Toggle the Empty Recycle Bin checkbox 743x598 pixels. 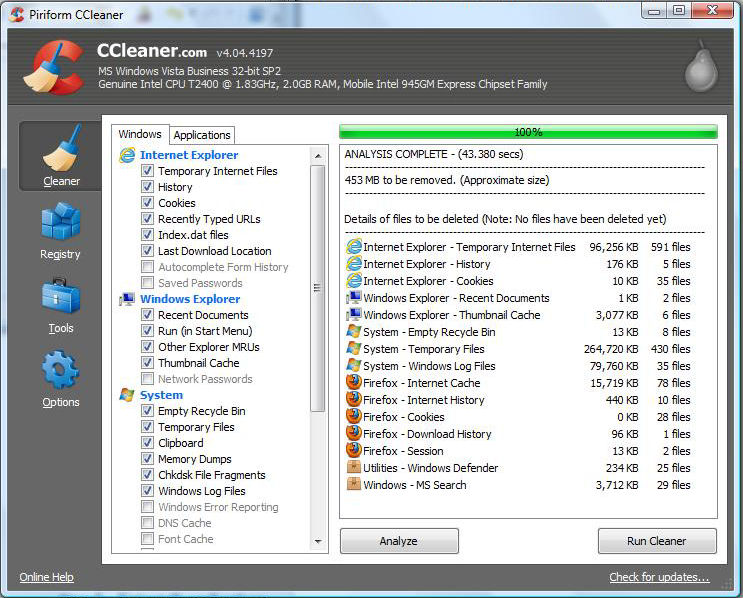pos(148,411)
